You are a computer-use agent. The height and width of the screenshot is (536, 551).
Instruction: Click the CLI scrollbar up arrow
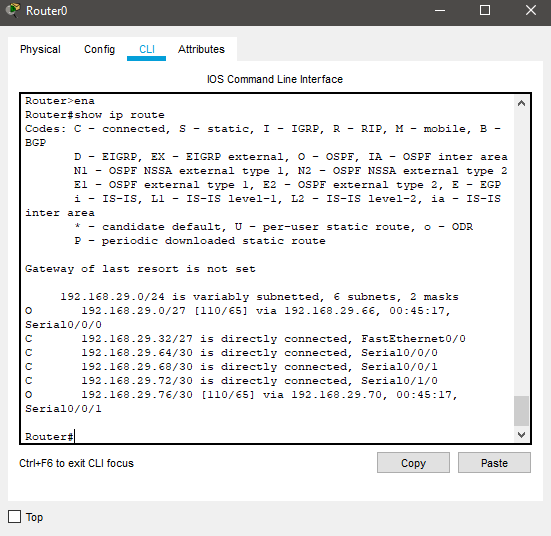[521, 103]
